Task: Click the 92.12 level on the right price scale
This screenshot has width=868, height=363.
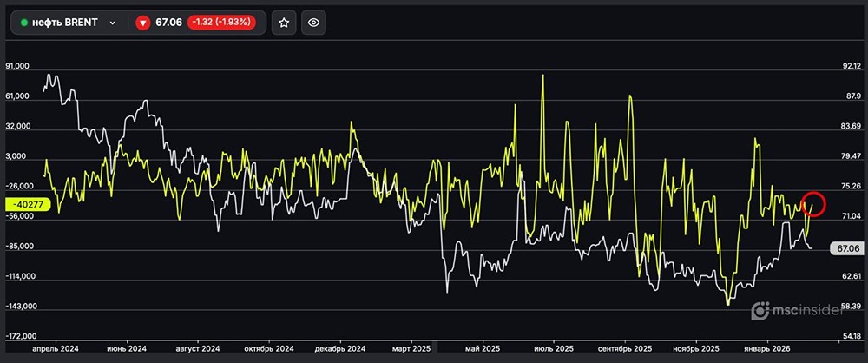Action: 850,67
